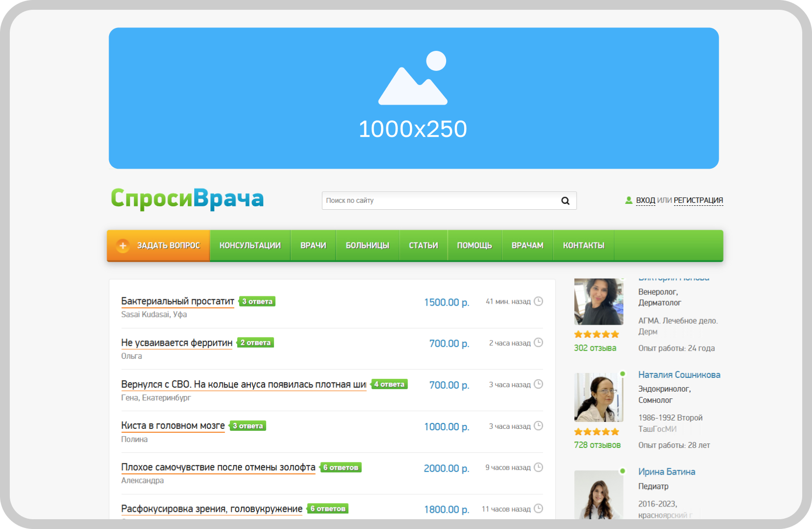The width and height of the screenshot is (812, 529).
Task: Open the БОЛЬНИЦЫ menu item
Action: pos(367,245)
